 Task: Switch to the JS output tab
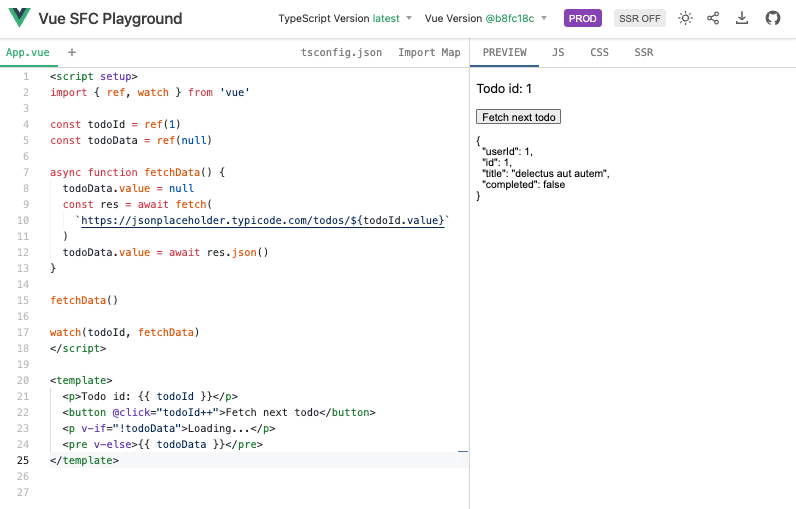pos(558,52)
